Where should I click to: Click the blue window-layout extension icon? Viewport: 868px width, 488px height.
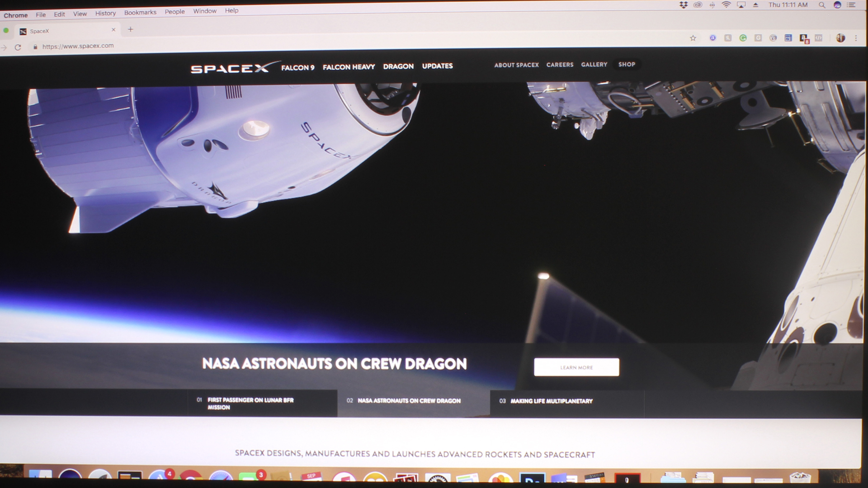tap(788, 38)
